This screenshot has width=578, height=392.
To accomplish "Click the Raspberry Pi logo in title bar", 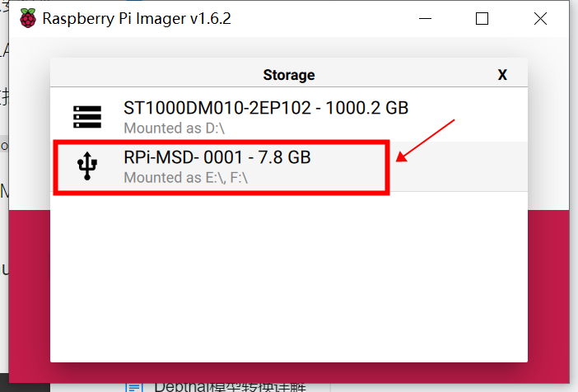I will 28,18.
